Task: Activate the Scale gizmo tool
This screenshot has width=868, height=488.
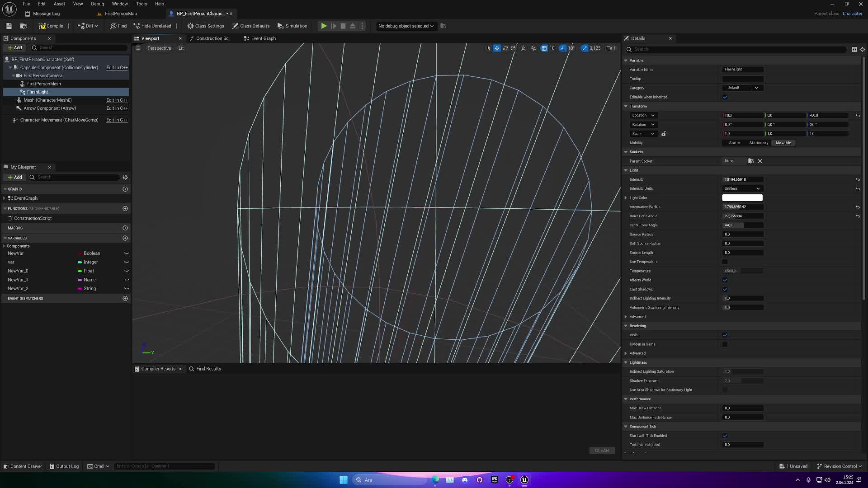Action: (x=514, y=48)
